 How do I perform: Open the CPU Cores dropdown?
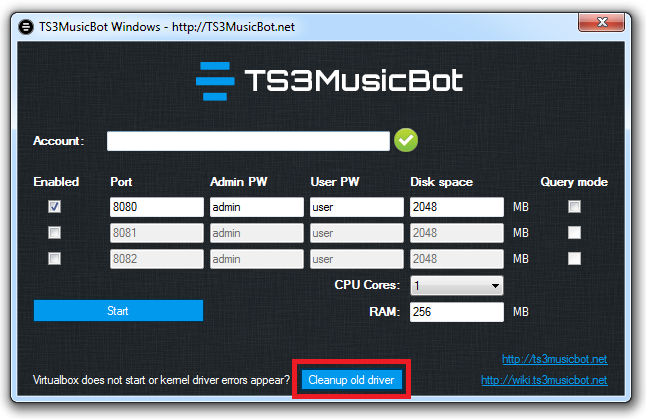coord(456,286)
